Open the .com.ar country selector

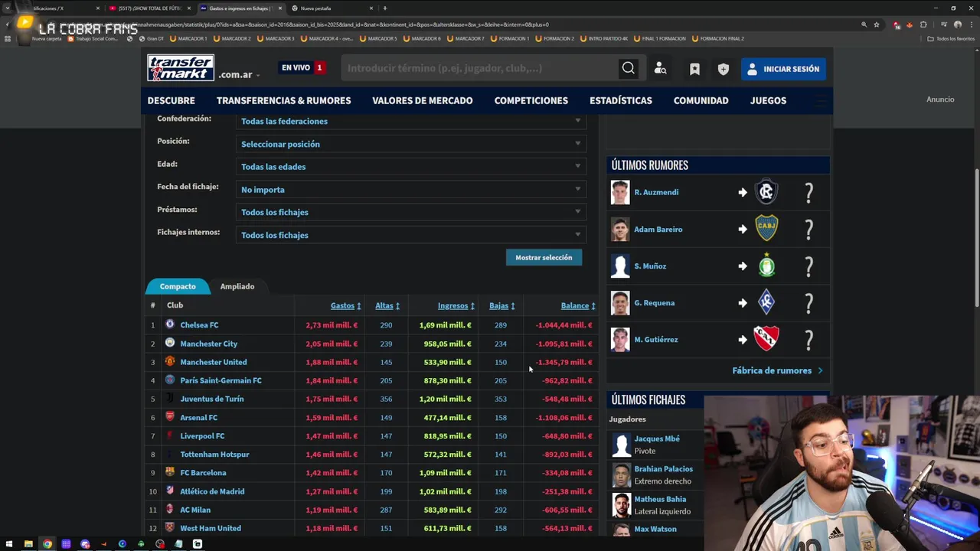(239, 74)
